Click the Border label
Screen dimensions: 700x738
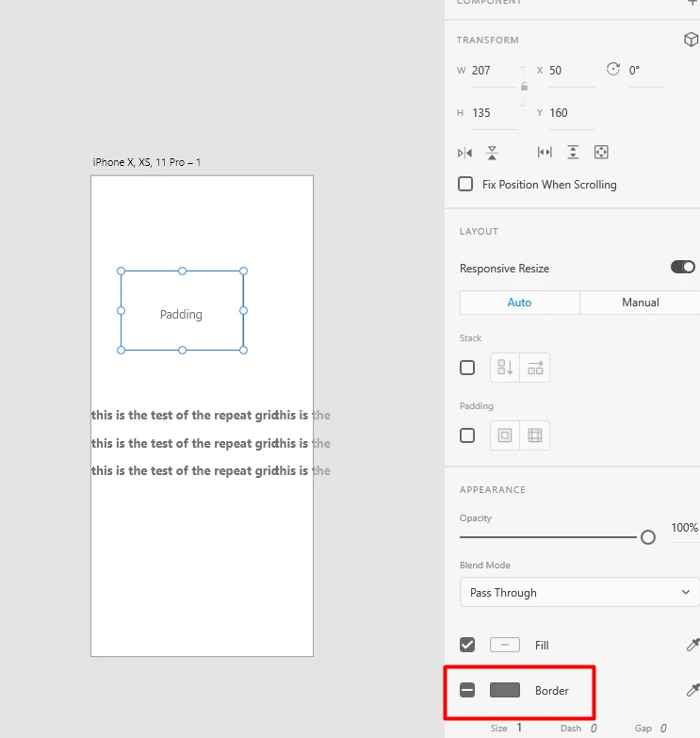pos(552,691)
